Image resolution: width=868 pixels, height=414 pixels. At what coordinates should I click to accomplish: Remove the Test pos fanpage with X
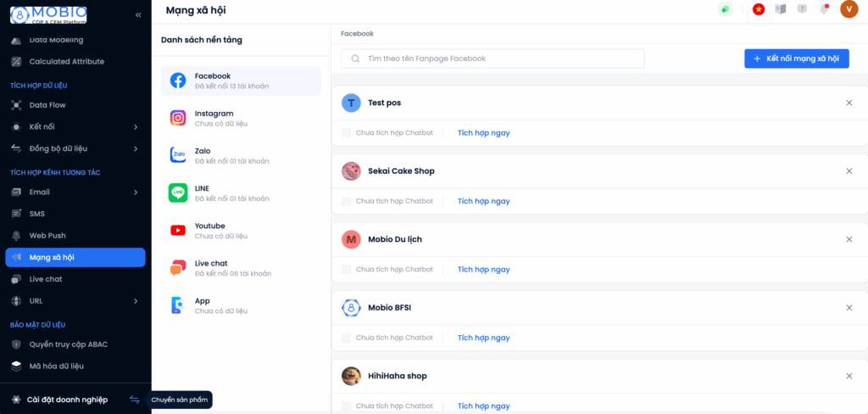[849, 103]
